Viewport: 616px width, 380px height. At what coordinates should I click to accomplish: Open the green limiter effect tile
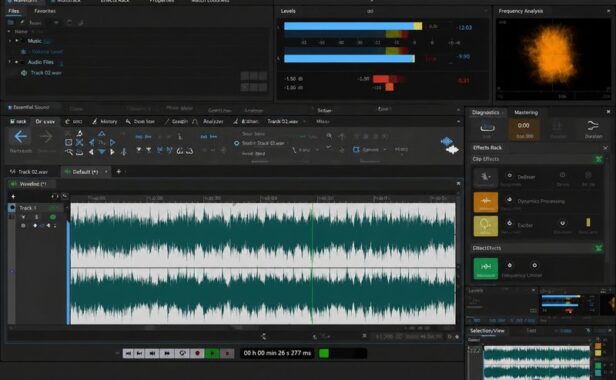[x=486, y=268]
